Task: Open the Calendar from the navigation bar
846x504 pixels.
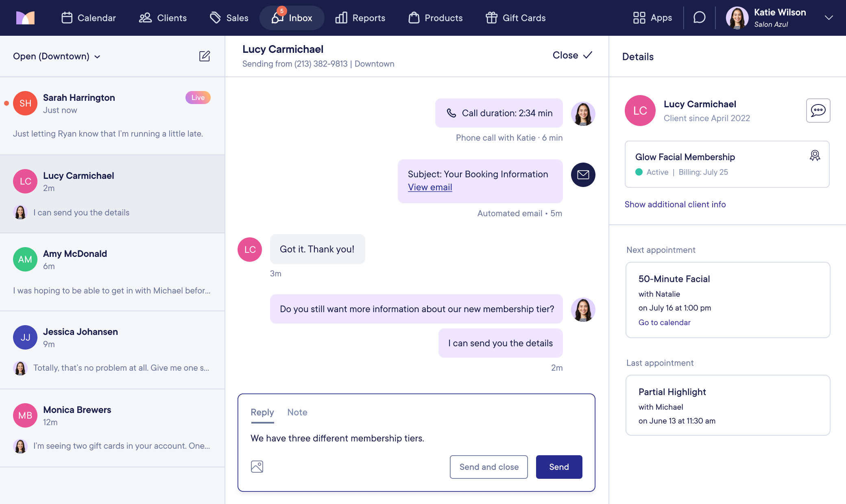Action: coord(89,18)
